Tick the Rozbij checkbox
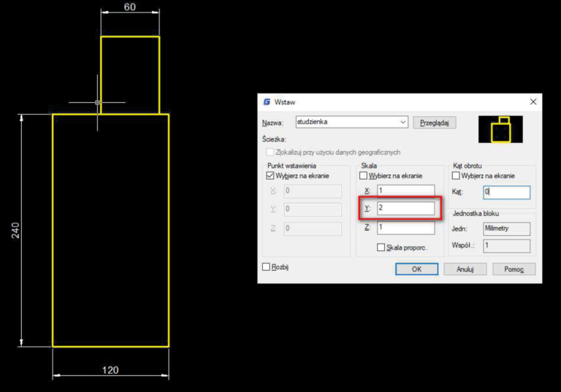The height and width of the screenshot is (392, 561). pos(267,267)
